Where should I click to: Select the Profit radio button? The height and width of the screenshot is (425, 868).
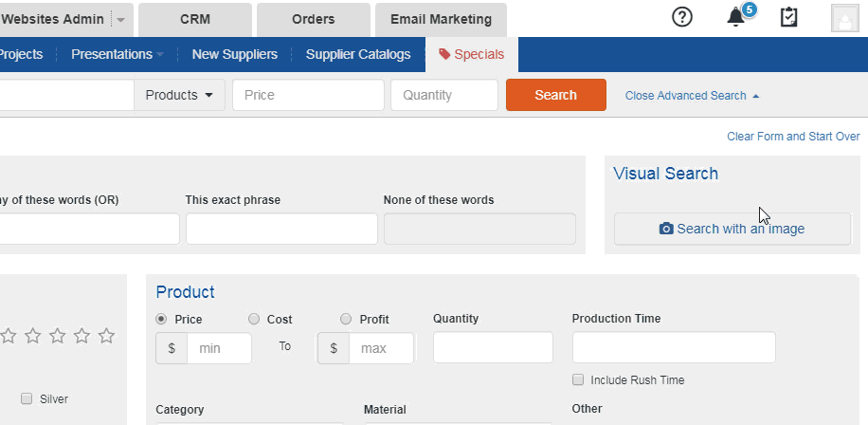(346, 319)
